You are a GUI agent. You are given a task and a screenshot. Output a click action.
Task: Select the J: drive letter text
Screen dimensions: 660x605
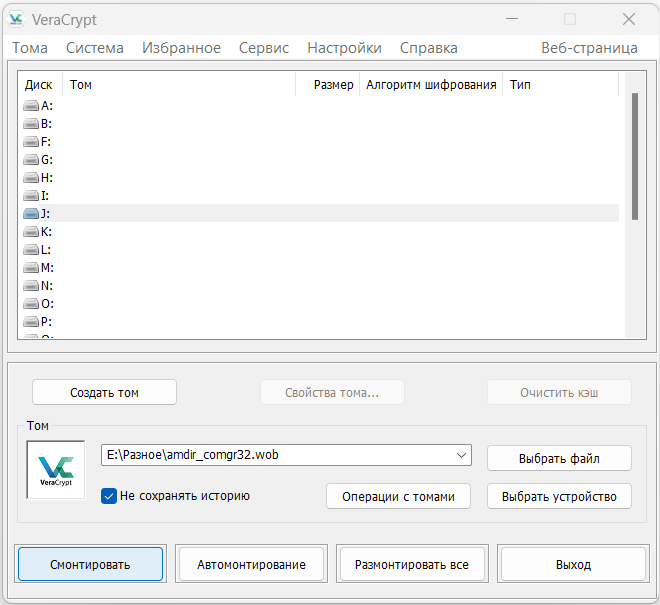pos(45,214)
